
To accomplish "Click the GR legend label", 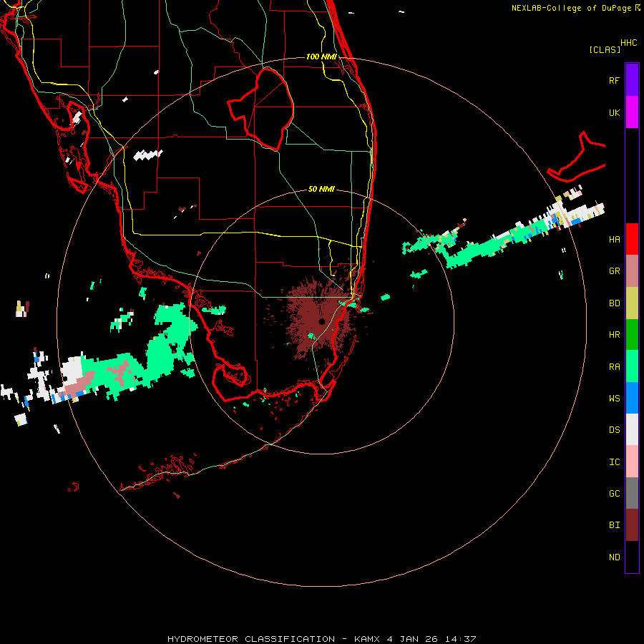I will (614, 271).
